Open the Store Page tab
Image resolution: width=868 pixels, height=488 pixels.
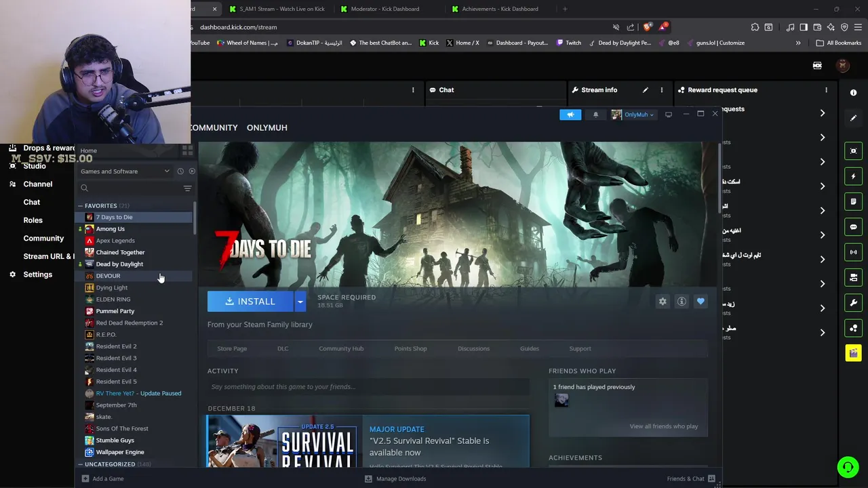tap(232, 348)
